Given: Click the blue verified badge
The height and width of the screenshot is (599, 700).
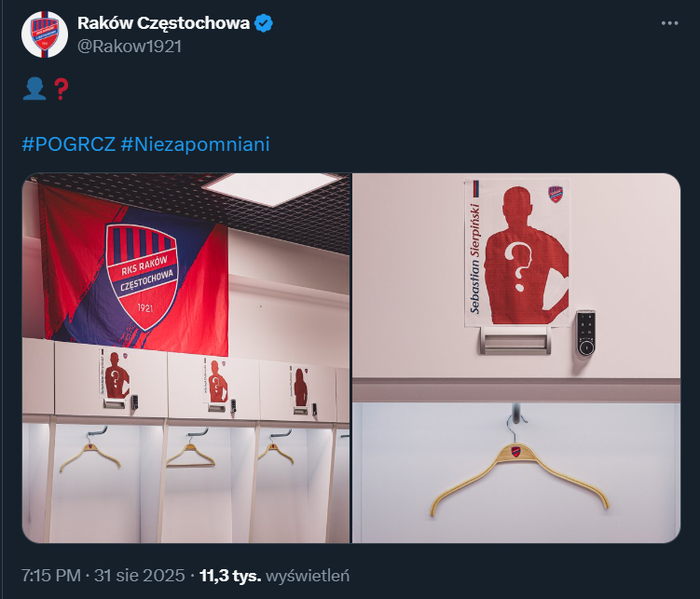Looking at the screenshot, I should pyautogui.click(x=264, y=23).
